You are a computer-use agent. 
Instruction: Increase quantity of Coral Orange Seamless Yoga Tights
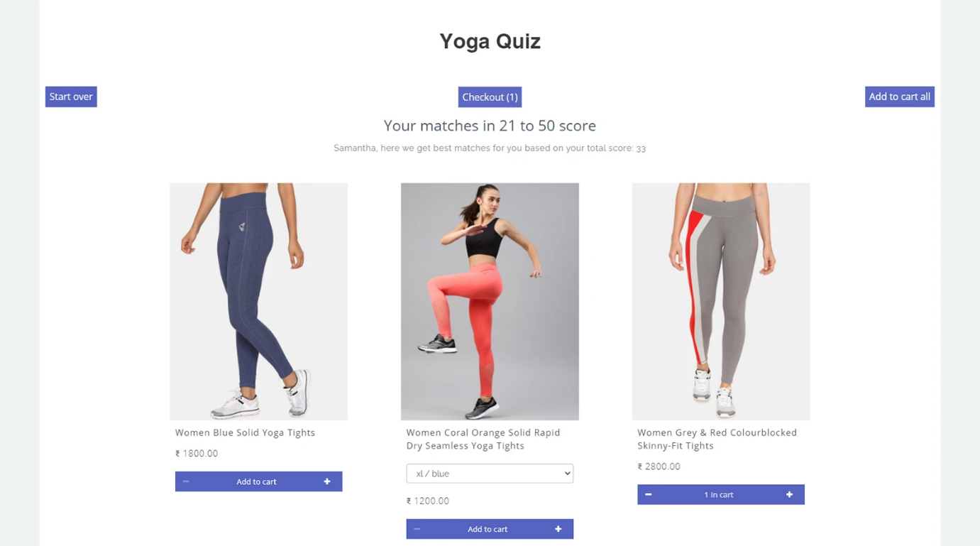coord(558,529)
